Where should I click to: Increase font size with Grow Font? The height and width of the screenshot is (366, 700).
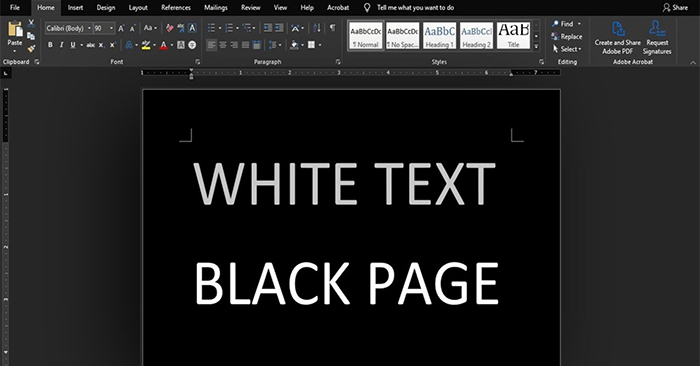click(x=121, y=28)
